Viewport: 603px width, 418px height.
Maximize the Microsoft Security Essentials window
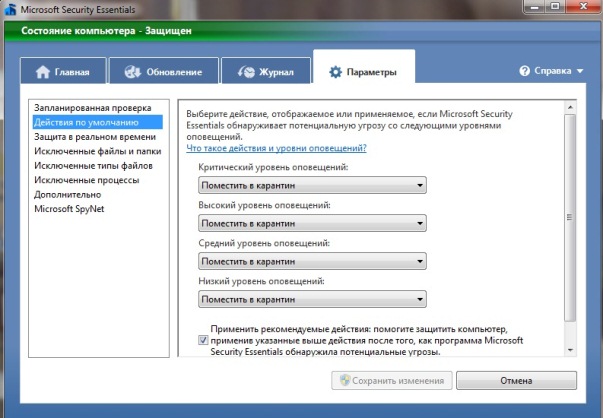(x=555, y=7)
